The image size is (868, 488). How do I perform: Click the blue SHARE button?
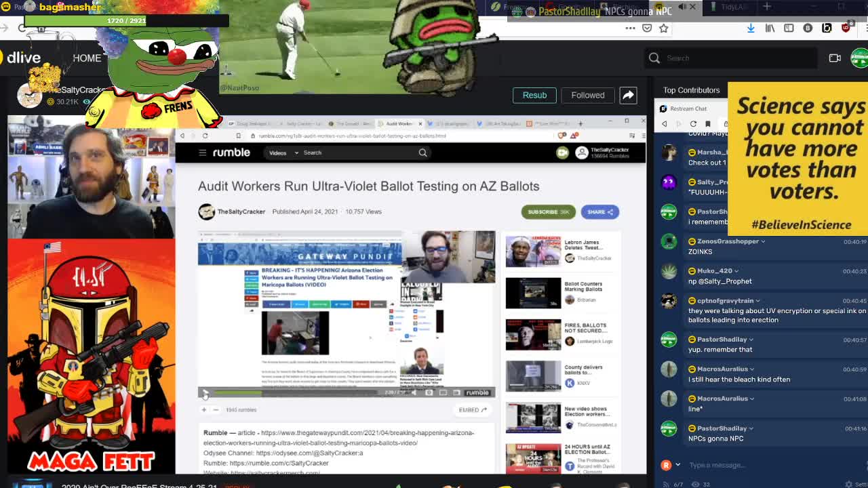(599, 212)
